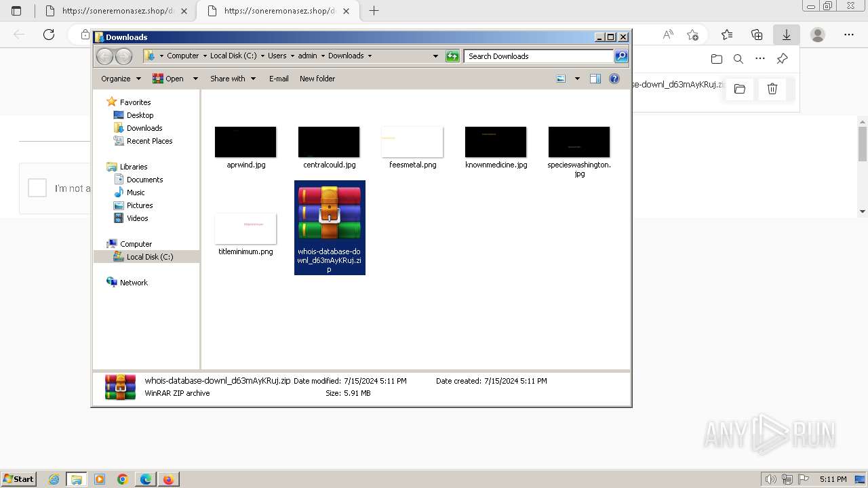This screenshot has width=868, height=488.
Task: Click the Open toolbar button
Action: tap(169, 79)
